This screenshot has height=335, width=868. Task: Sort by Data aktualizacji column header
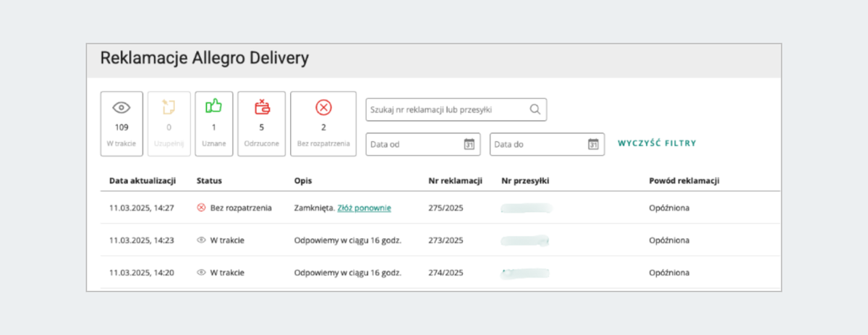click(x=142, y=180)
